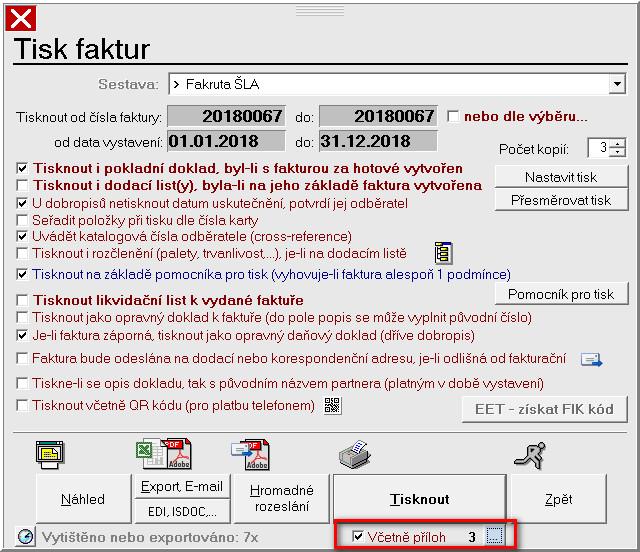
Task: Click the drag grip lines at top of dialog
Action: tap(320, 11)
